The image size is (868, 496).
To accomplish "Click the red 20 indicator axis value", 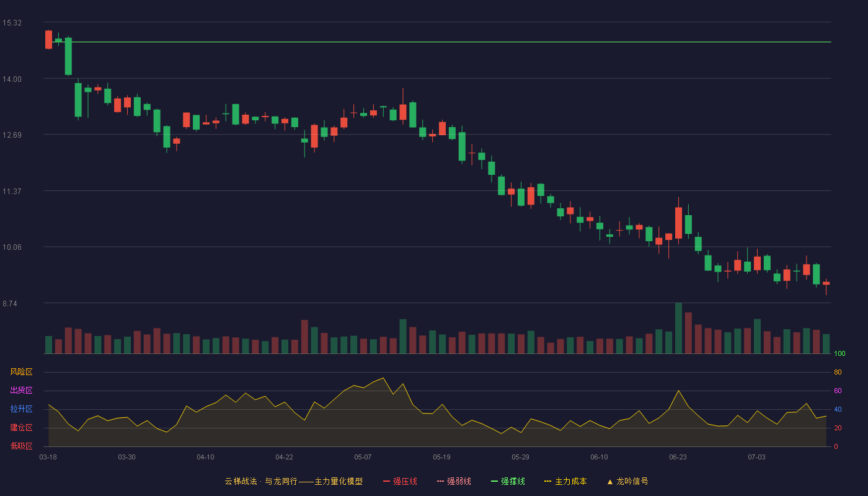I will click(x=838, y=428).
